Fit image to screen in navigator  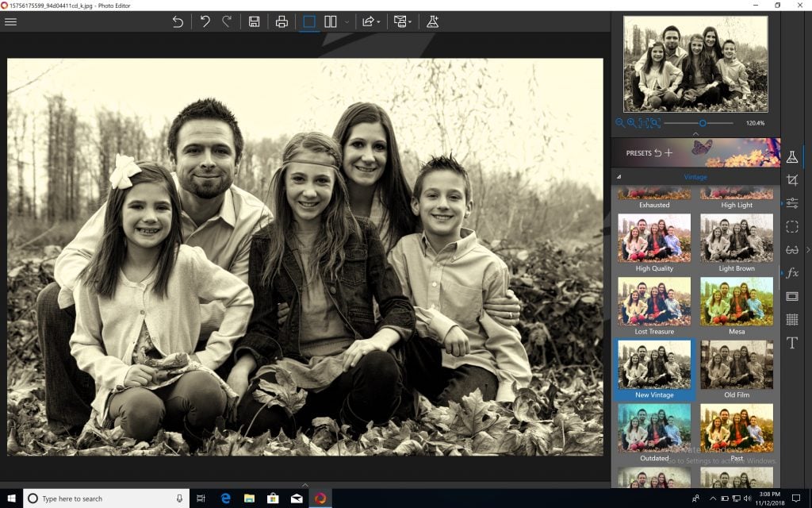(656, 123)
